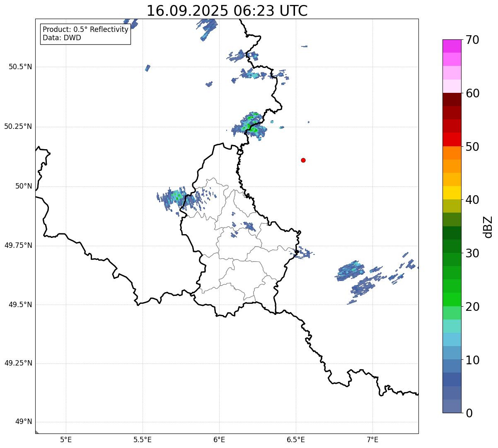Image resolution: width=498 pixels, height=448 pixels.
Task: Click the 50 dBZ colorbar label
Action: point(472,147)
